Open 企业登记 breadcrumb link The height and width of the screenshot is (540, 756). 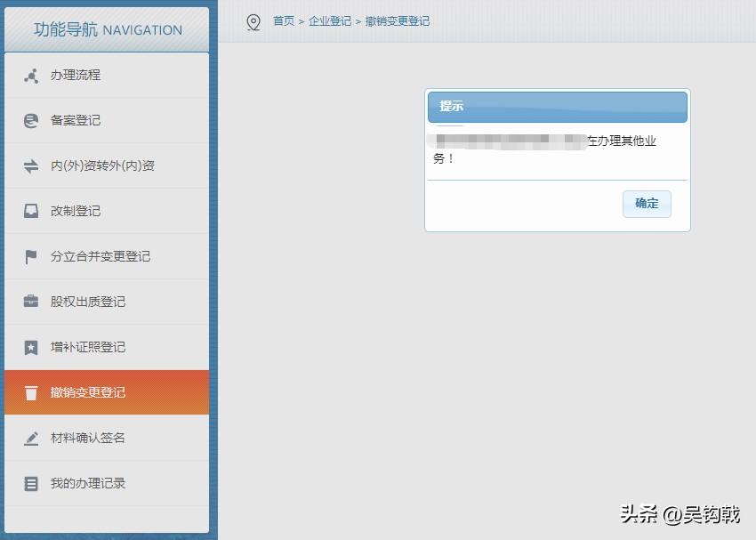click(x=330, y=20)
